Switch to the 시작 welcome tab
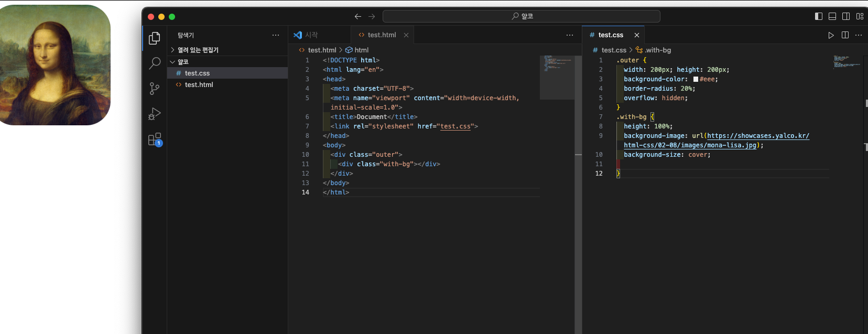 tap(320, 35)
